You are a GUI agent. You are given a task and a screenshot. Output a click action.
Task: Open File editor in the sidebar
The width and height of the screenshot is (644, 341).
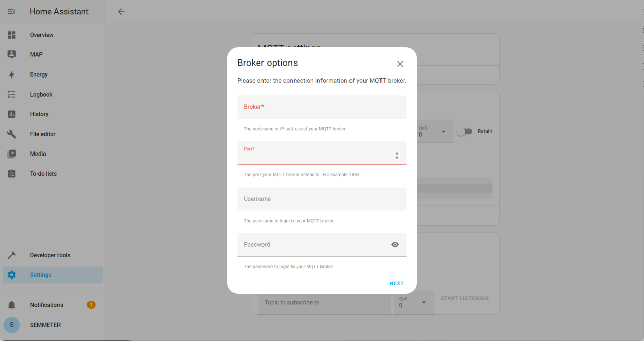53,134
